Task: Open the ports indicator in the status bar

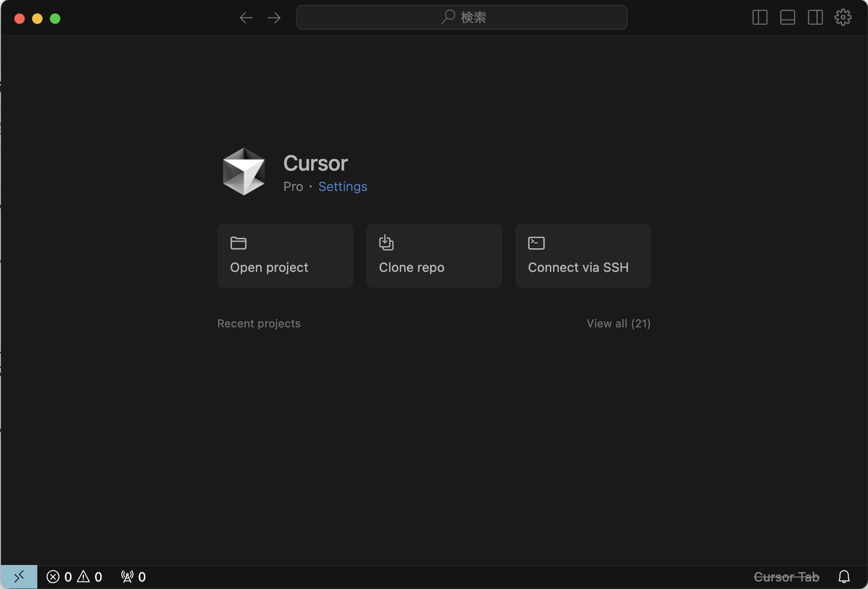Action: [x=133, y=576]
